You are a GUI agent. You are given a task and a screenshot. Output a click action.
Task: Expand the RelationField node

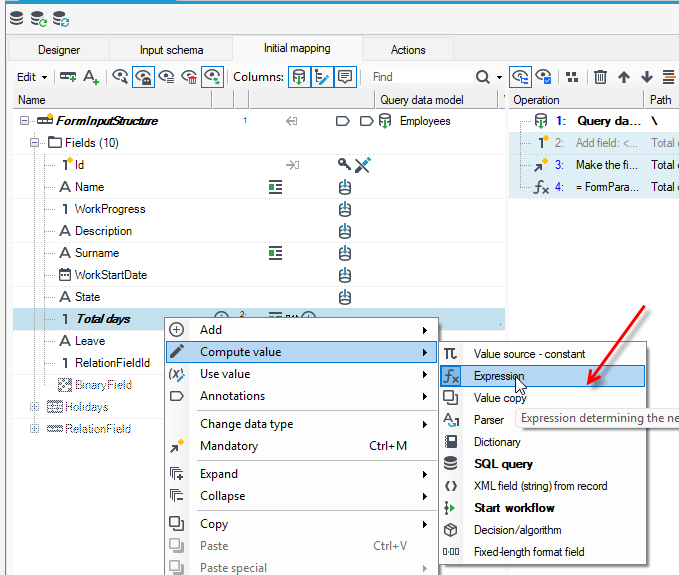tap(35, 429)
